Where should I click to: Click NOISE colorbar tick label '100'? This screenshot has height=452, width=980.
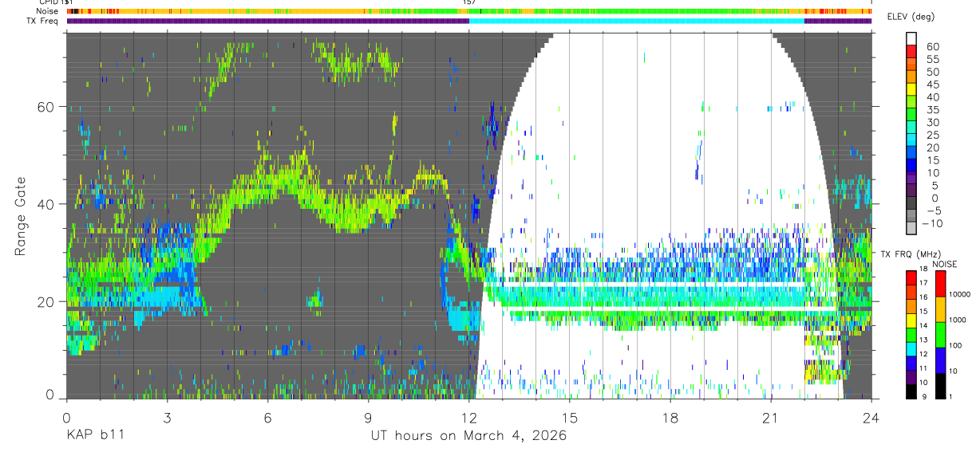[x=956, y=345]
